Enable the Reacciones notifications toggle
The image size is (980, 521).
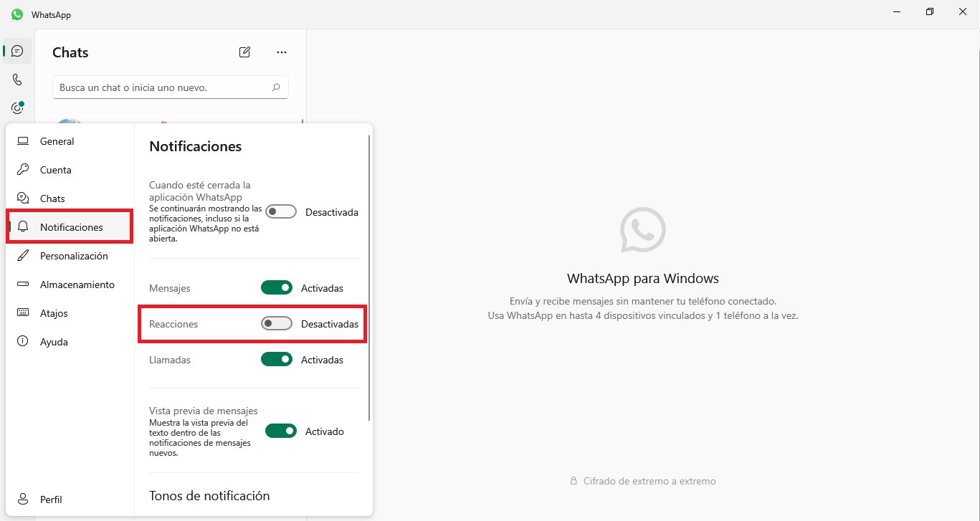(x=277, y=324)
